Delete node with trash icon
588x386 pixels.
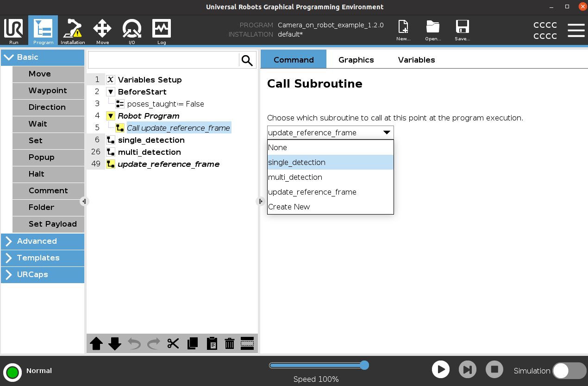(x=230, y=344)
